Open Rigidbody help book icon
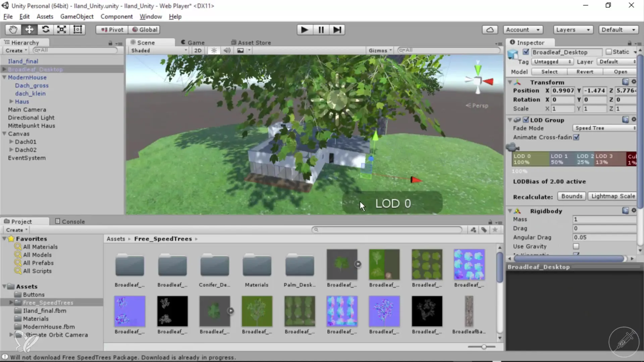 [625, 210]
